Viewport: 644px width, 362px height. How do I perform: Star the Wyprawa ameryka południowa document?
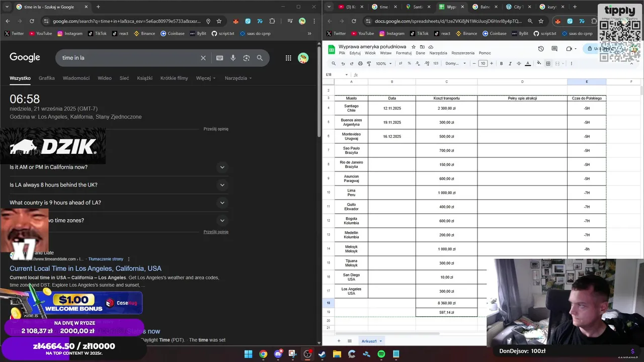tap(414, 47)
